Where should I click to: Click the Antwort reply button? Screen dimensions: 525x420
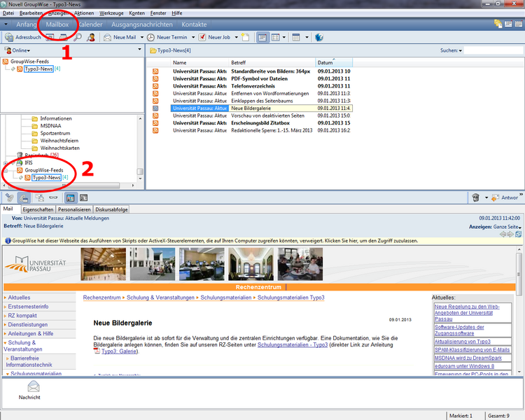[505, 197]
